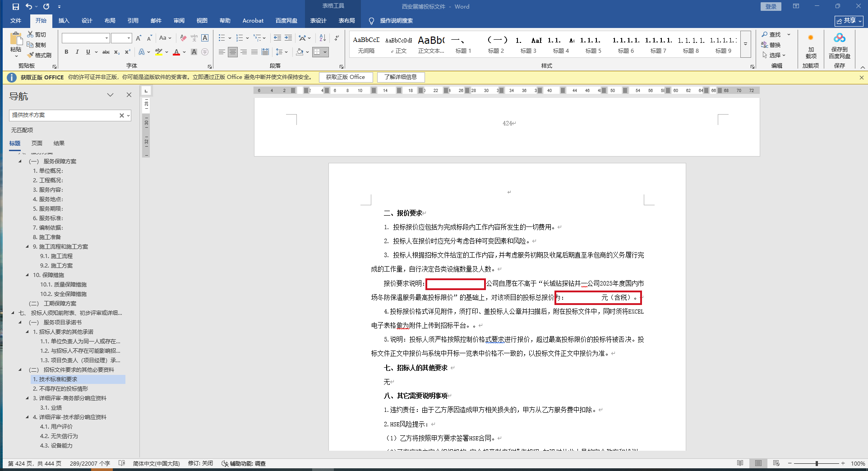Copy the selection with 复制
This screenshot has height=471, width=868.
[x=37, y=45]
